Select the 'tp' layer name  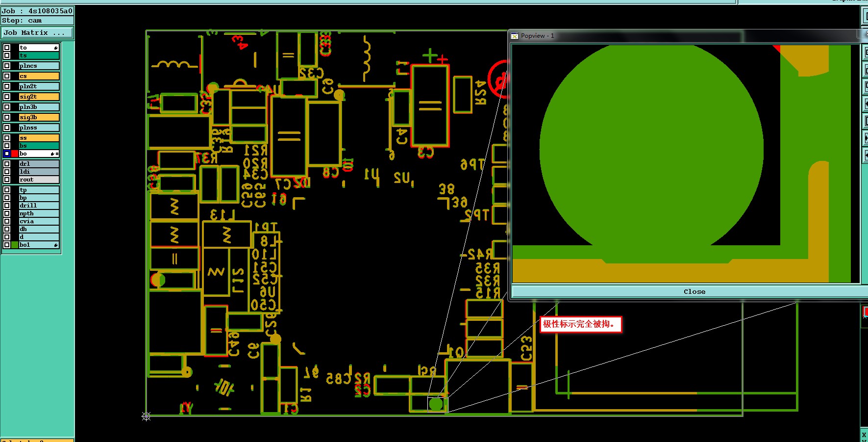[x=39, y=190]
